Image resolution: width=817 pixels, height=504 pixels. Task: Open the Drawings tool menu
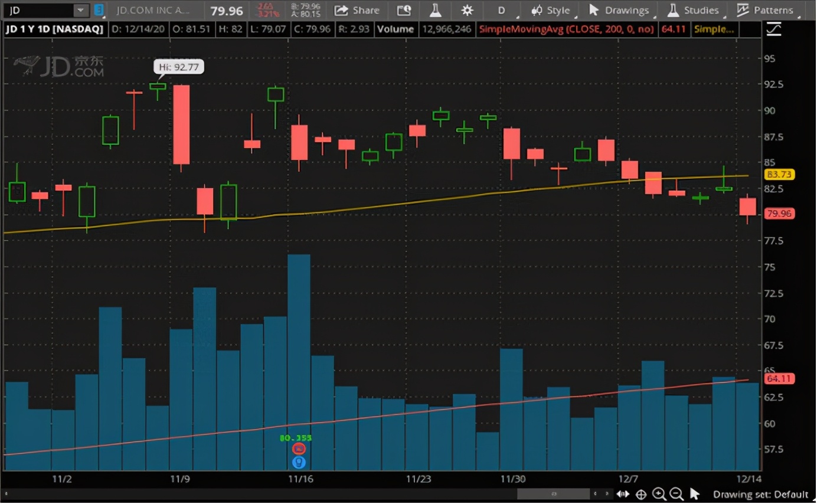(619, 10)
